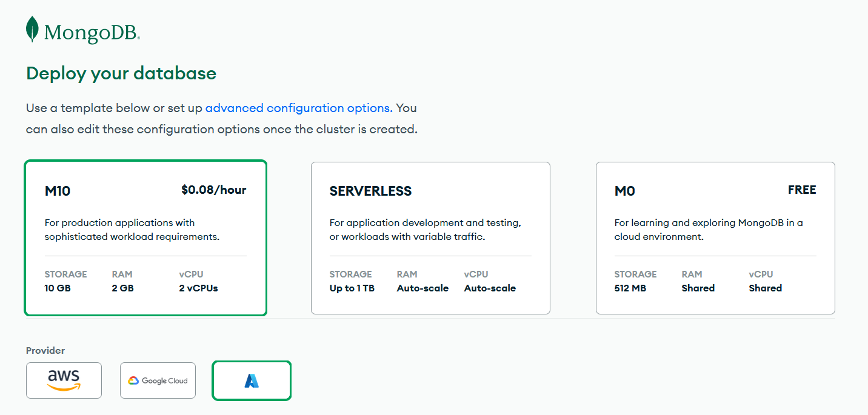Click the 2 GB RAM value
The width and height of the screenshot is (868, 415).
[x=123, y=288]
